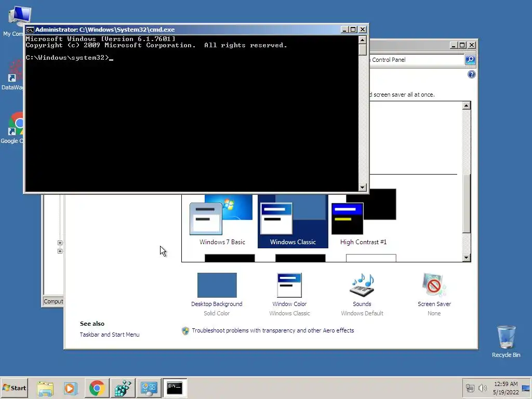Switch to the Control Panel taskbar button
The height and width of the screenshot is (399, 532).
tap(149, 388)
